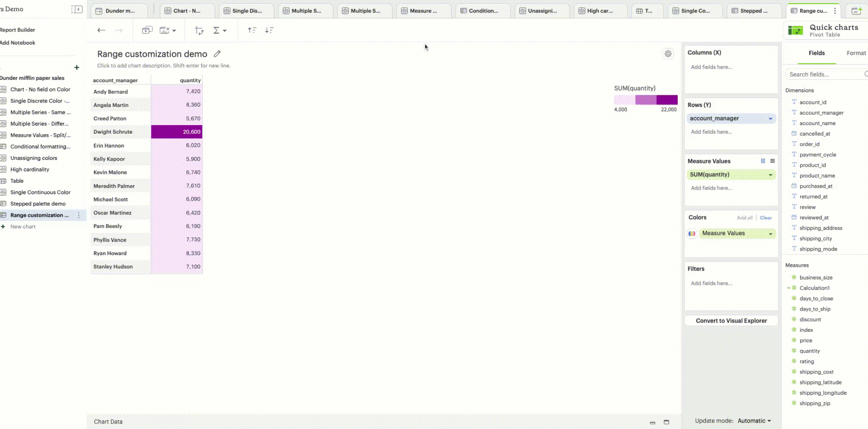Open chart settings gear icon
The height and width of the screenshot is (429, 868).
(668, 54)
